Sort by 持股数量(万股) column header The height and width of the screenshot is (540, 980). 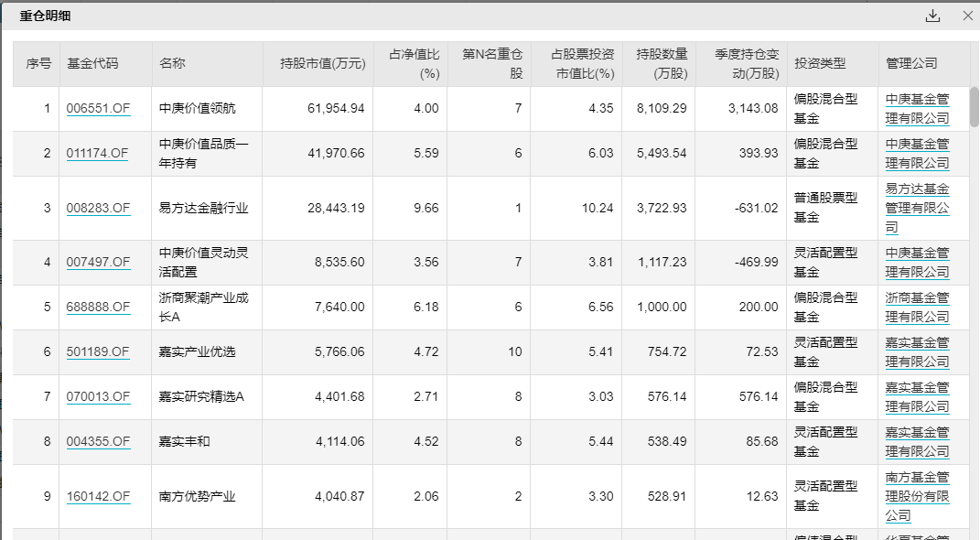[x=659, y=64]
